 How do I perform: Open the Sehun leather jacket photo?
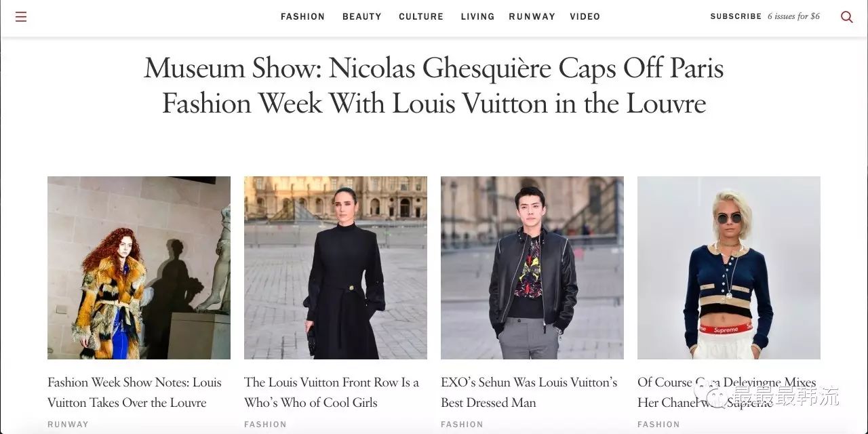(x=532, y=268)
